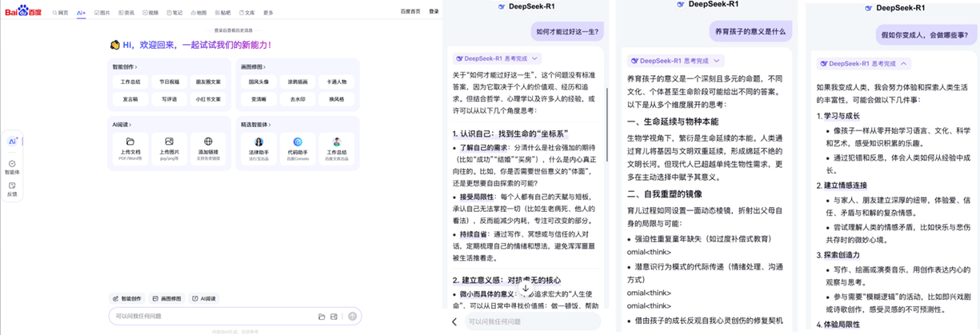This screenshot has width=980, height=335.
Task: Switch to the 图片 tab
Action: (x=103, y=13)
